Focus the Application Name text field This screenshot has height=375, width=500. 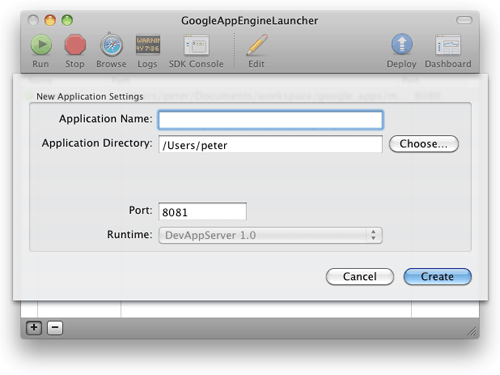click(270, 120)
